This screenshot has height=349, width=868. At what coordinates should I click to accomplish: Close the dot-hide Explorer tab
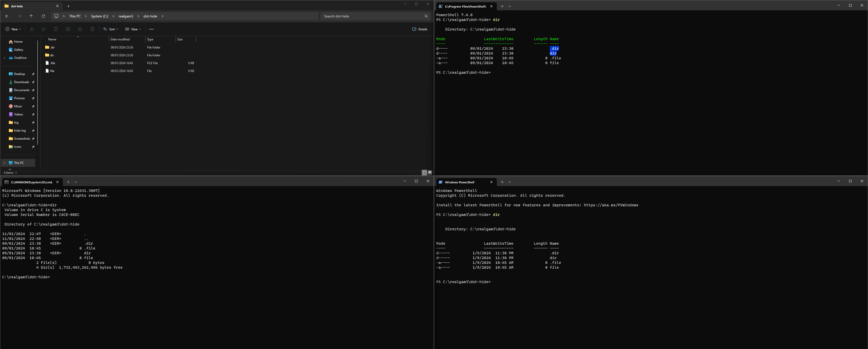click(x=57, y=6)
